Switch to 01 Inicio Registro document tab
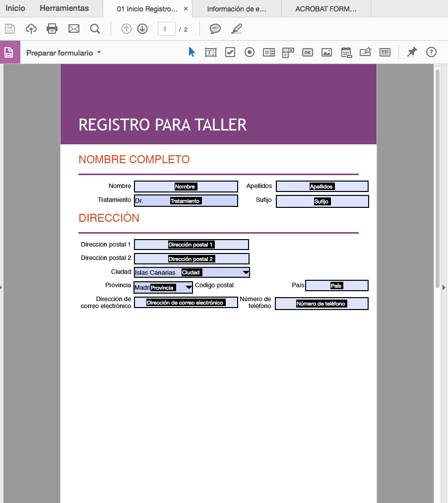The height and width of the screenshot is (503, 448). pos(147,9)
